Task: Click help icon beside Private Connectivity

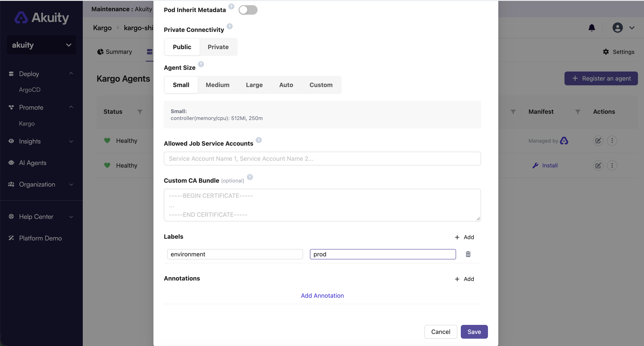Action: click(x=230, y=26)
